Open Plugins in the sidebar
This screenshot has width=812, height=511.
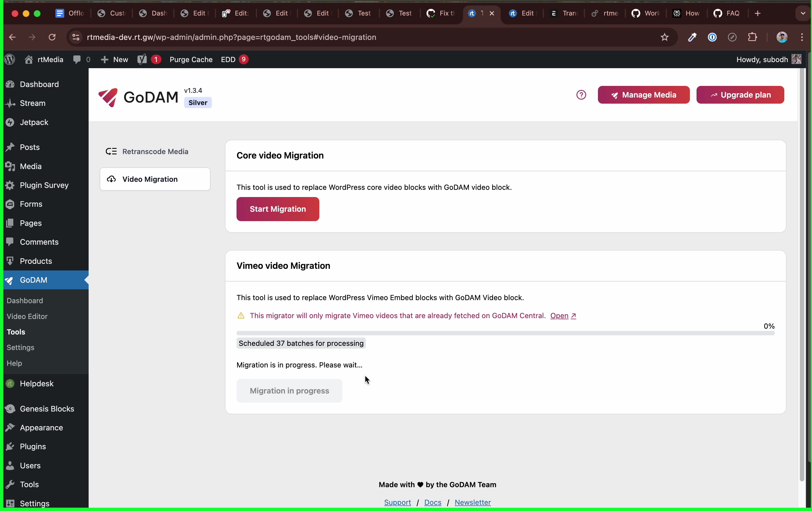[46, 446]
